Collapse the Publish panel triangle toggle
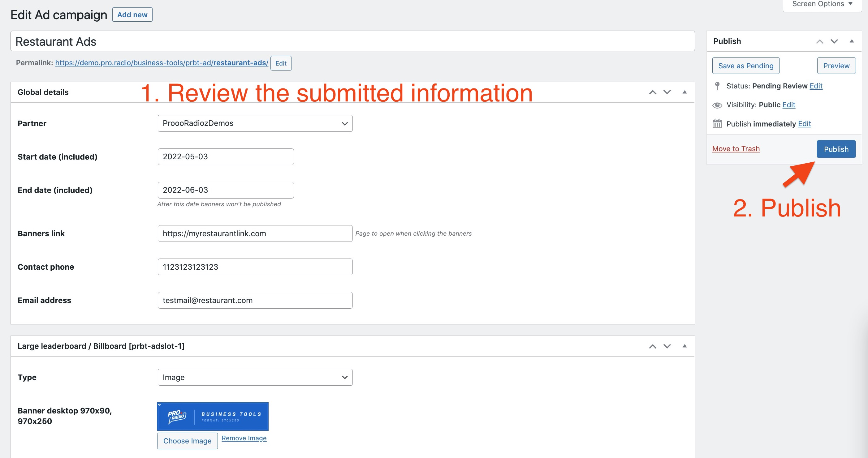The image size is (868, 458). (x=852, y=41)
